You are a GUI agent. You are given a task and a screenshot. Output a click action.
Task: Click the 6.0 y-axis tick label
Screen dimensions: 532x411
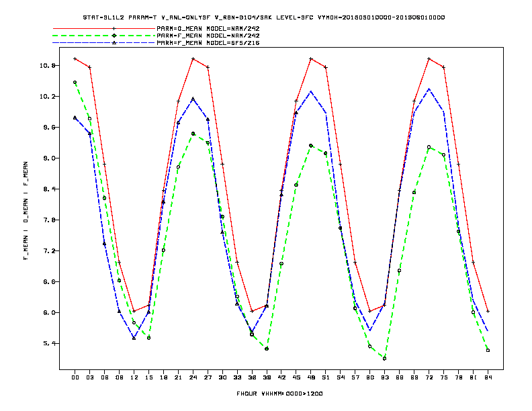[49, 312]
